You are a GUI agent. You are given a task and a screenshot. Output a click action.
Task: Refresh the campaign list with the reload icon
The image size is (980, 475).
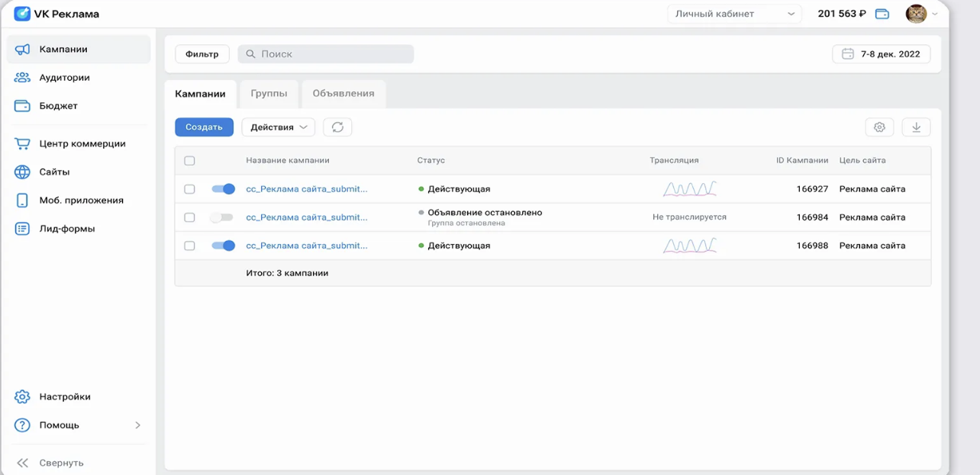[337, 127]
